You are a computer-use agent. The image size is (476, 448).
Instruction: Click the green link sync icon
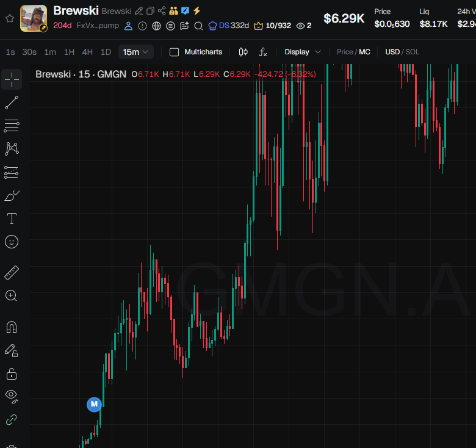[12, 420]
